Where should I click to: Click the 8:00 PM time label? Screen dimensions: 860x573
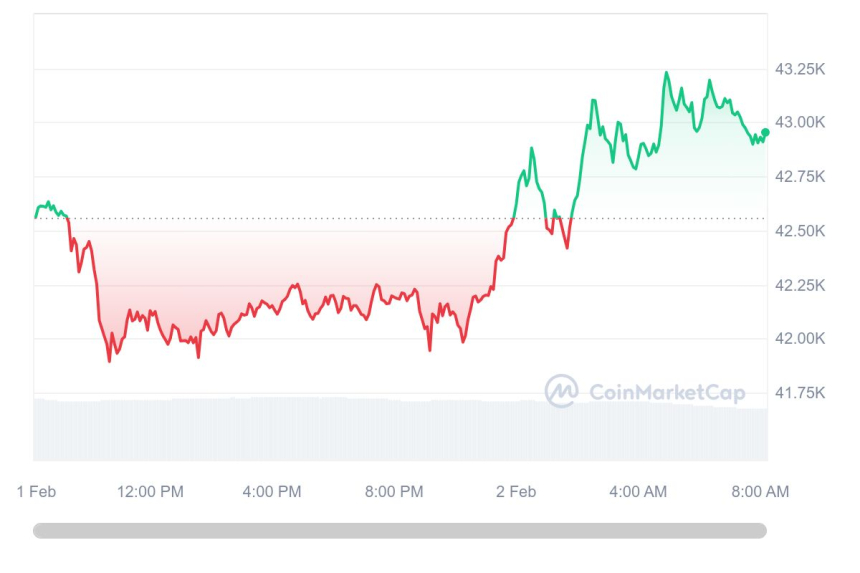[x=394, y=491]
